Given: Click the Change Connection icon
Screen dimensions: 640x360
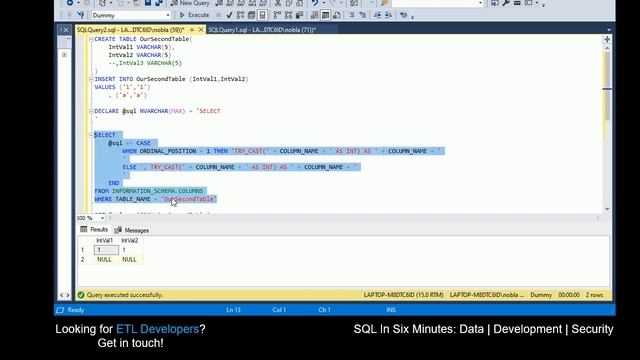Looking at the screenshot, I should [x=81, y=15].
